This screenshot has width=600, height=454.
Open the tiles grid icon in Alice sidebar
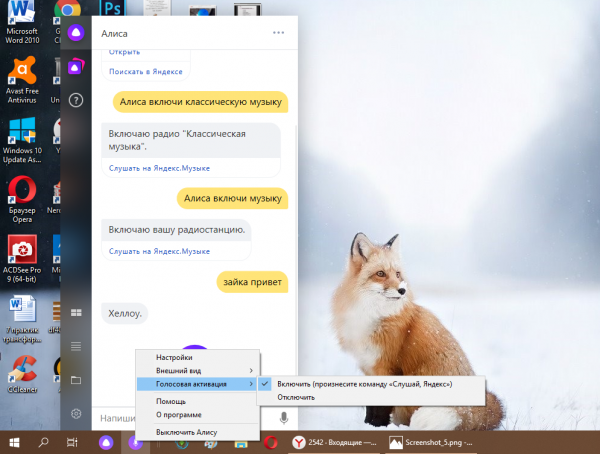tap(76, 313)
